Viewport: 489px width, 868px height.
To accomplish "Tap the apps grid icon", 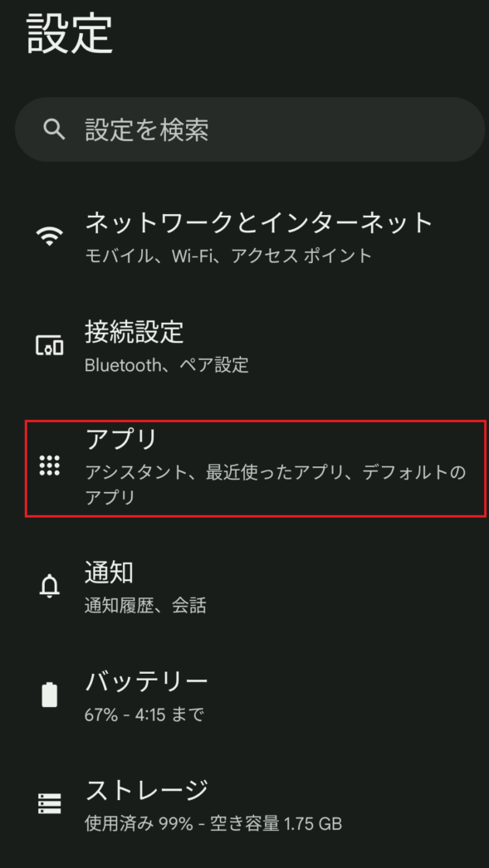I will (49, 466).
